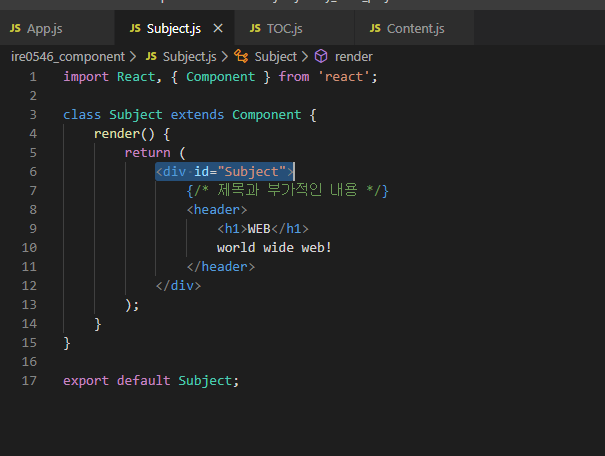Open Subject.js breadcrumb item
Screen dimensions: 605x456
point(189,57)
